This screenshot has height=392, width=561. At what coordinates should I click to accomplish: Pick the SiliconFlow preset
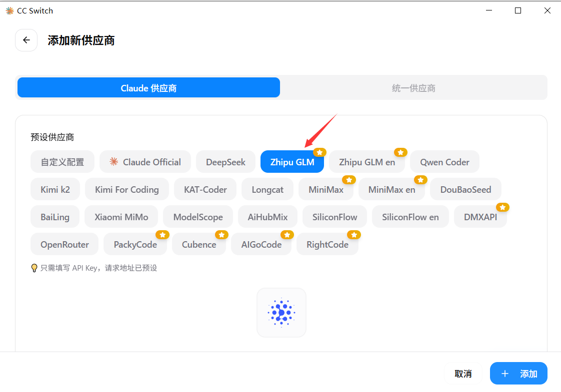click(335, 217)
